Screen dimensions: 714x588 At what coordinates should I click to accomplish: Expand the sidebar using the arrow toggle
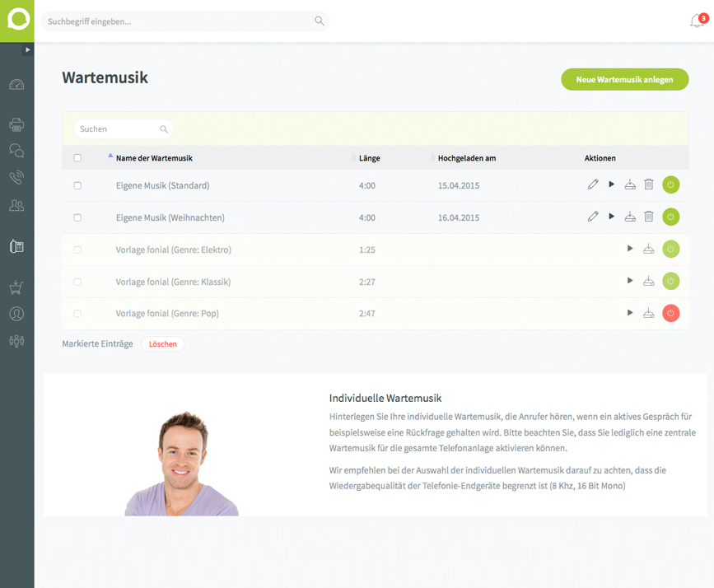[x=27, y=50]
